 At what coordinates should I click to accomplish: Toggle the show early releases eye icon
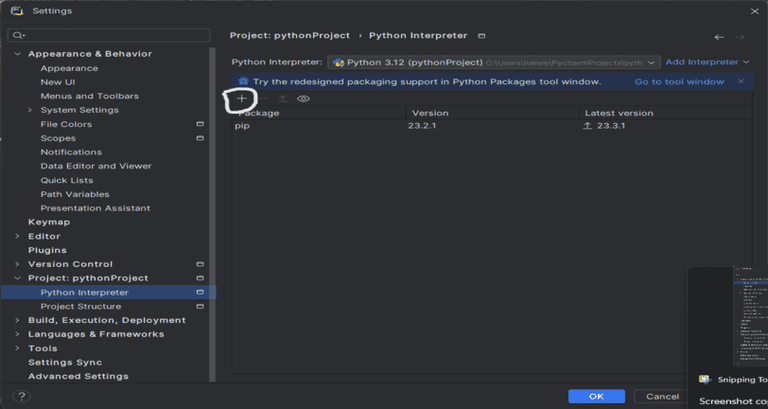pyautogui.click(x=303, y=98)
